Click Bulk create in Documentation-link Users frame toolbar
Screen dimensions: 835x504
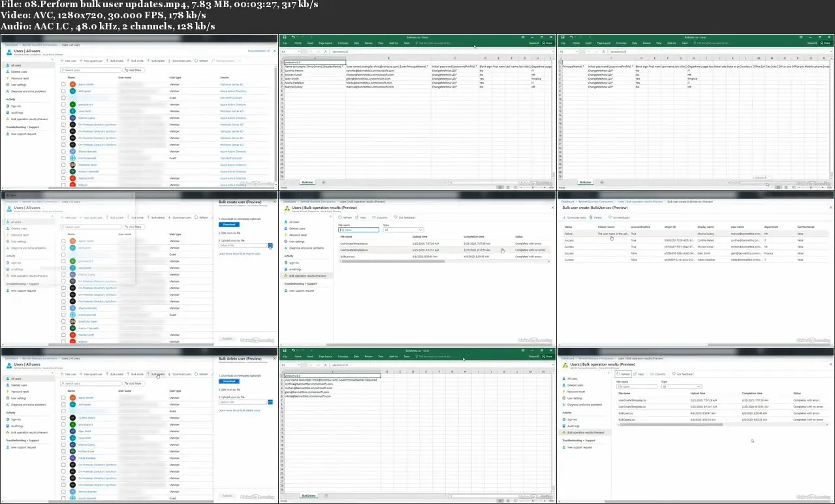pyautogui.click(x=116, y=61)
